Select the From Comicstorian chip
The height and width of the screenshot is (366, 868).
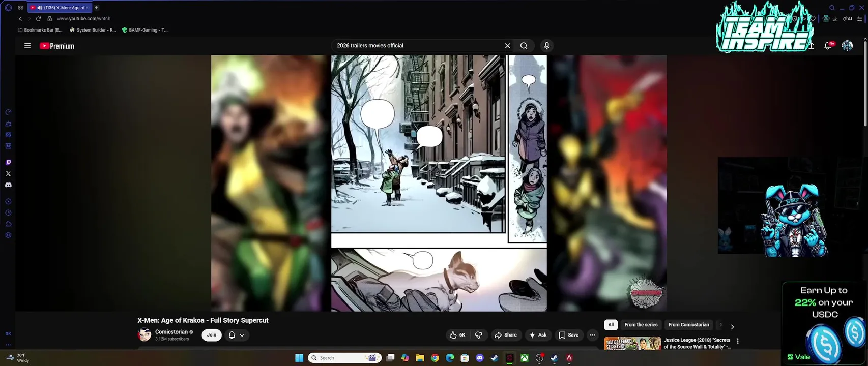[x=688, y=325]
